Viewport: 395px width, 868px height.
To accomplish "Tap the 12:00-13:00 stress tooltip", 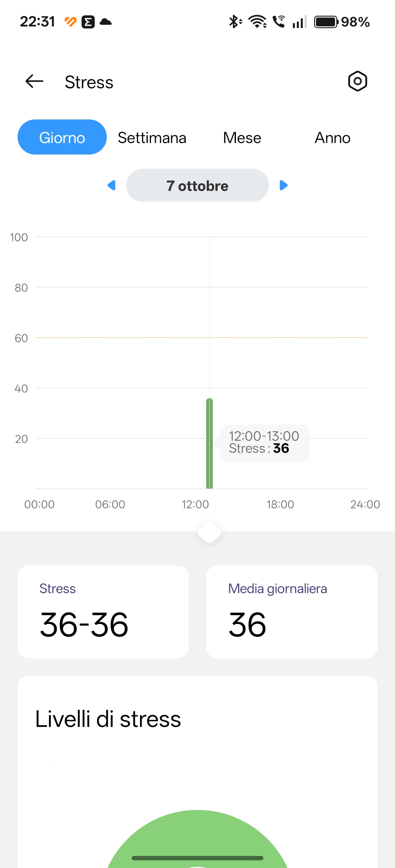I will click(x=264, y=443).
